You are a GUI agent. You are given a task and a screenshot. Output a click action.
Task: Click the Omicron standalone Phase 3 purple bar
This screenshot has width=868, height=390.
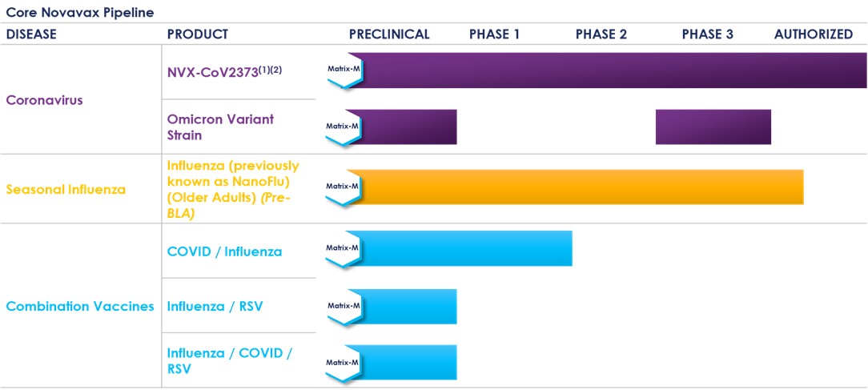pyautogui.click(x=713, y=127)
